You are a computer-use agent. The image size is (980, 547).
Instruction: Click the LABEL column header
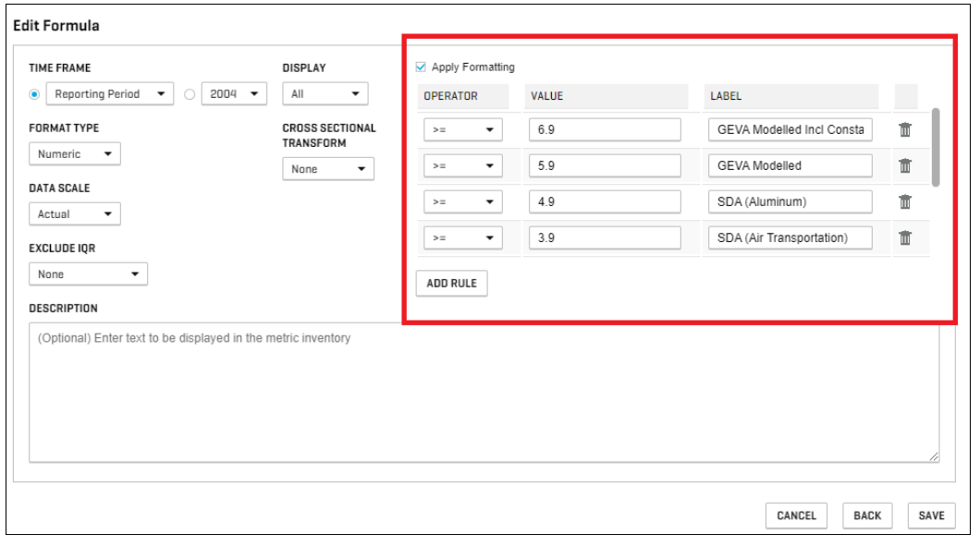click(x=791, y=96)
